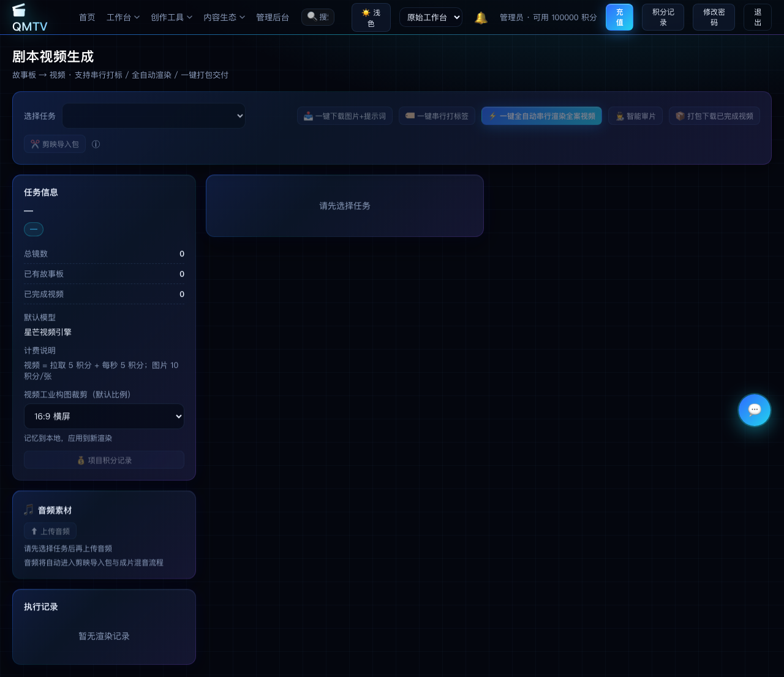Click the info icon beside 剪映导入包
784x677 pixels.
coord(96,144)
